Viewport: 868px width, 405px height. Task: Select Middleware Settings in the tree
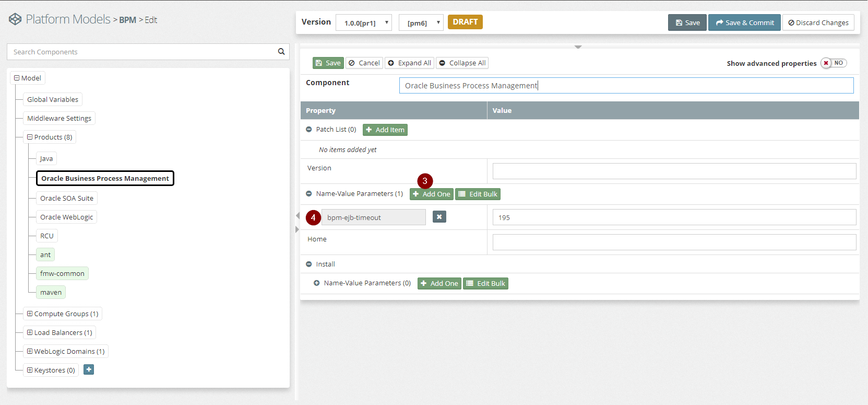tap(59, 118)
